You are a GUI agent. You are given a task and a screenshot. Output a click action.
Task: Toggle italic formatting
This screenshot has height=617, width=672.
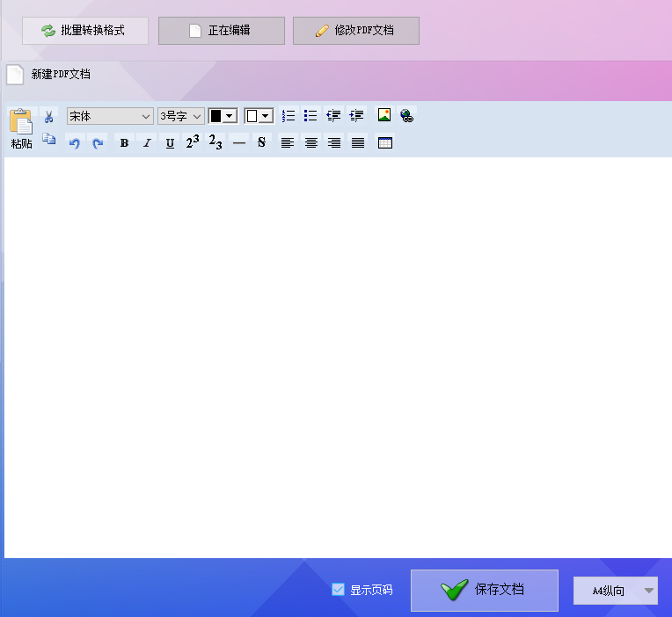[147, 143]
